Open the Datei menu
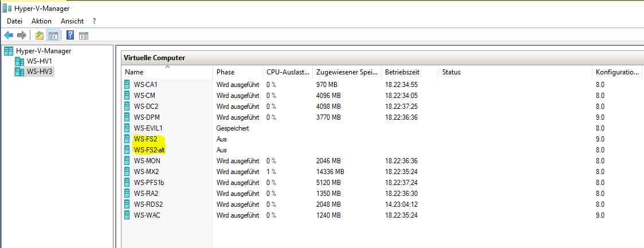Viewport: 644px width, 248px height. pos(14,21)
